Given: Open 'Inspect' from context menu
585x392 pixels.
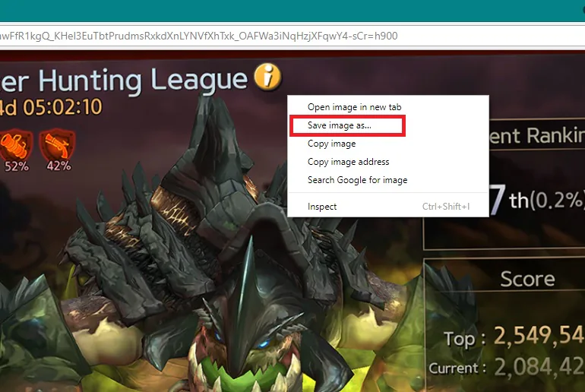Looking at the screenshot, I should point(388,207).
